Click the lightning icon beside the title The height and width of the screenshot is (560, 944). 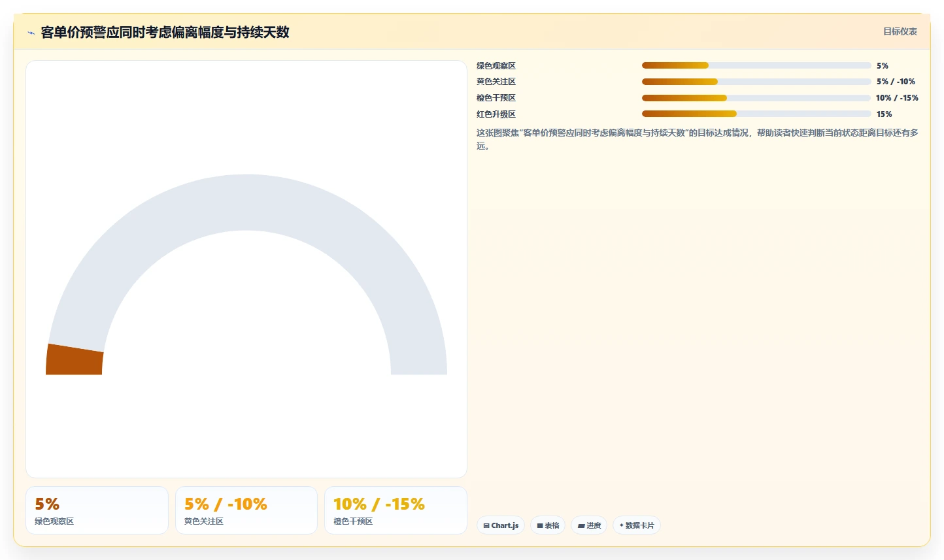coord(31,33)
